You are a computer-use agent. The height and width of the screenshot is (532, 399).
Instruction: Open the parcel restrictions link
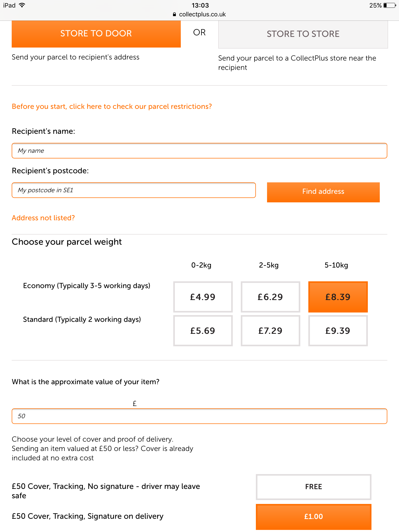(112, 107)
